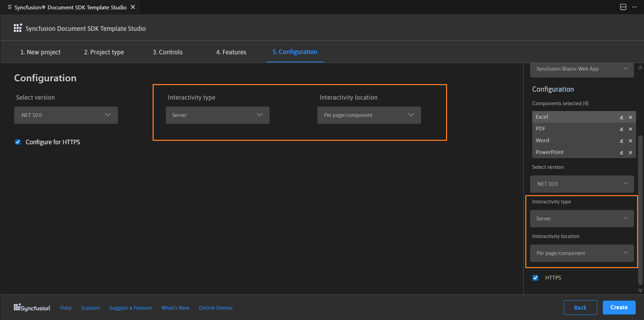Open the Online Demos link
The image size is (644, 320).
pyautogui.click(x=216, y=308)
